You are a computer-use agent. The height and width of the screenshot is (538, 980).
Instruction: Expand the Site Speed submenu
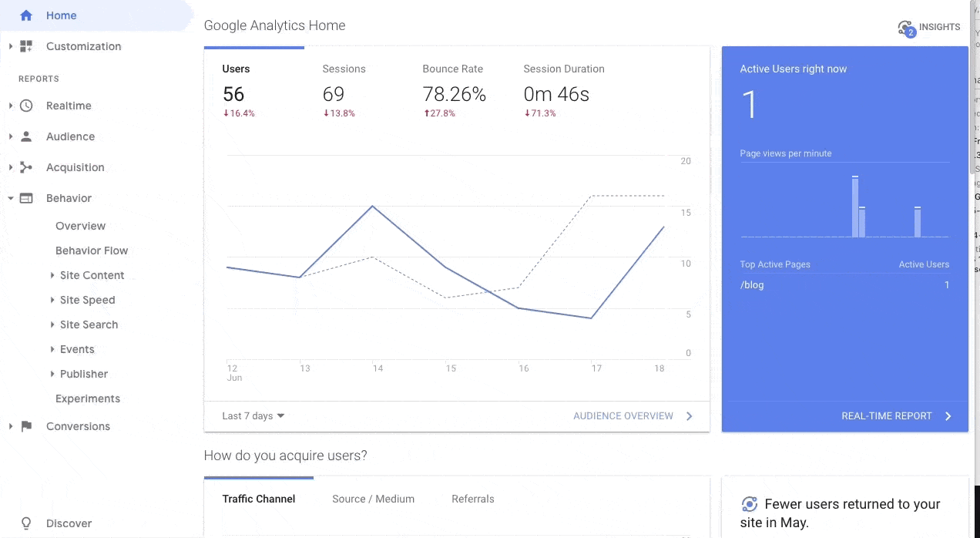point(52,300)
